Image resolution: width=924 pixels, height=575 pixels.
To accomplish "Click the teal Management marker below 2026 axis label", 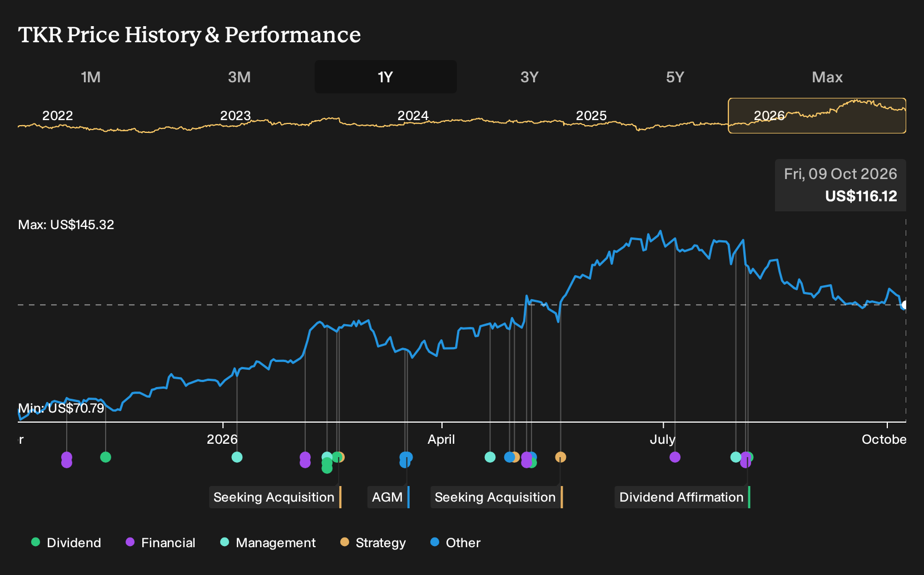I will pyautogui.click(x=237, y=457).
